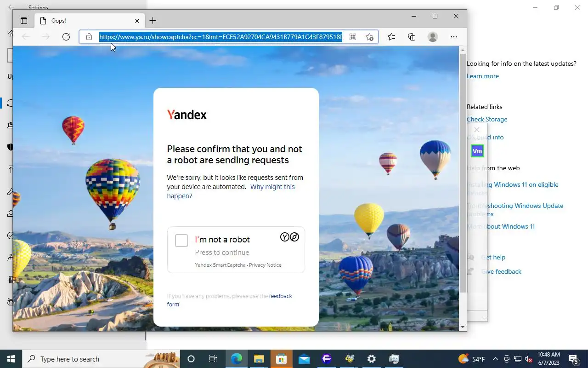Open Cortana from the taskbar
Viewport: 588px width, 368px height.
(x=191, y=359)
